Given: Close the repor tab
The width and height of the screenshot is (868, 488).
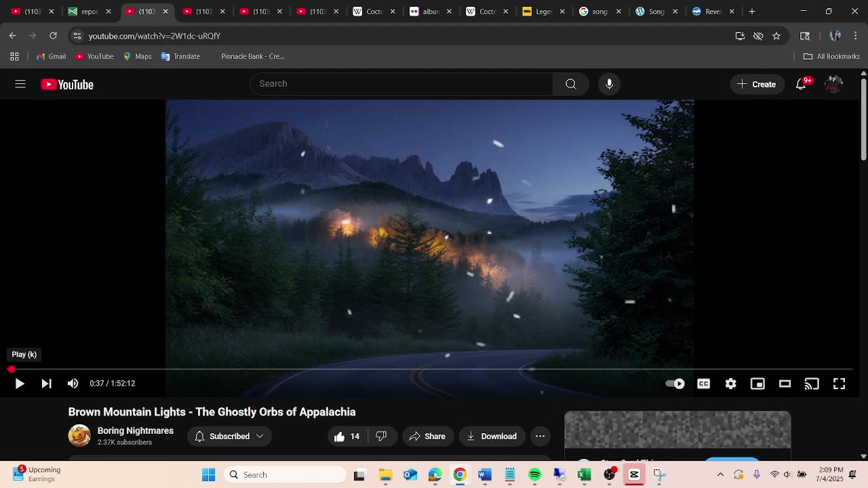Looking at the screenshot, I should click(x=108, y=12).
